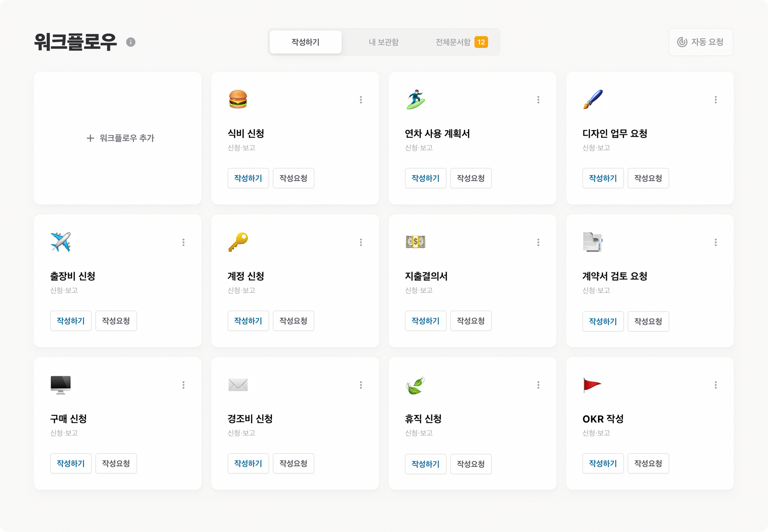The width and height of the screenshot is (768, 532).
Task: Click 작성하기 on the 경조비 신청 card
Action: click(248, 463)
